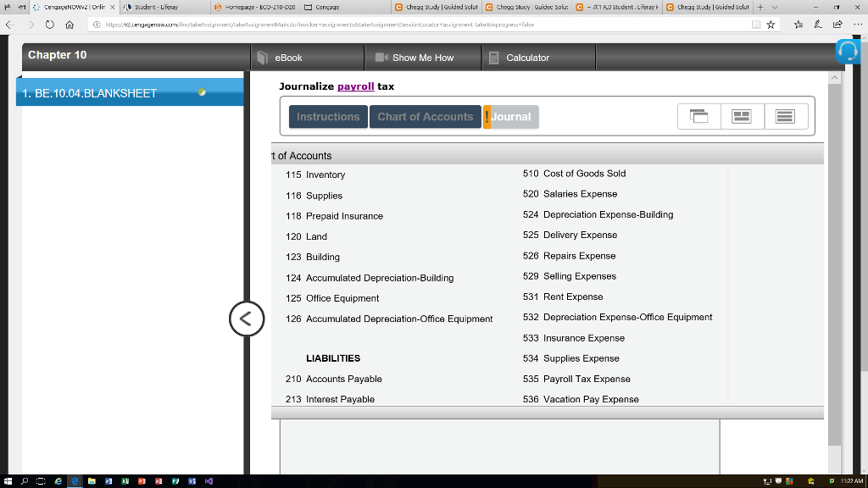Viewport: 868px width, 488px height.
Task: Open the Chart of Accounts tab
Action: (426, 116)
